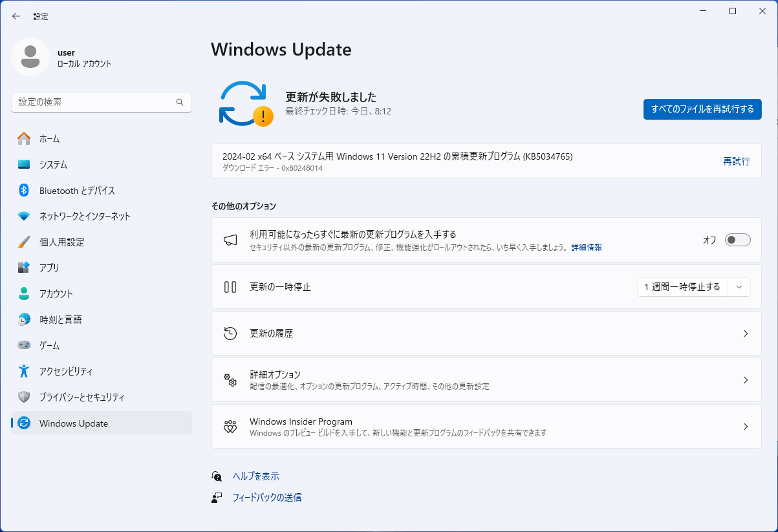
Task: Click the feedback person icon
Action: (217, 498)
